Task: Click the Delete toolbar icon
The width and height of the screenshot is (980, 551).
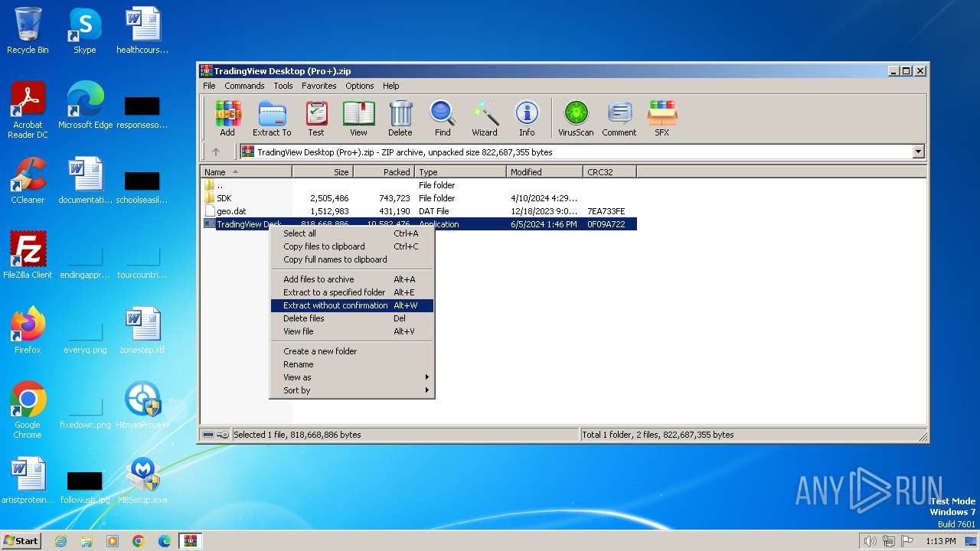Action: (x=400, y=119)
